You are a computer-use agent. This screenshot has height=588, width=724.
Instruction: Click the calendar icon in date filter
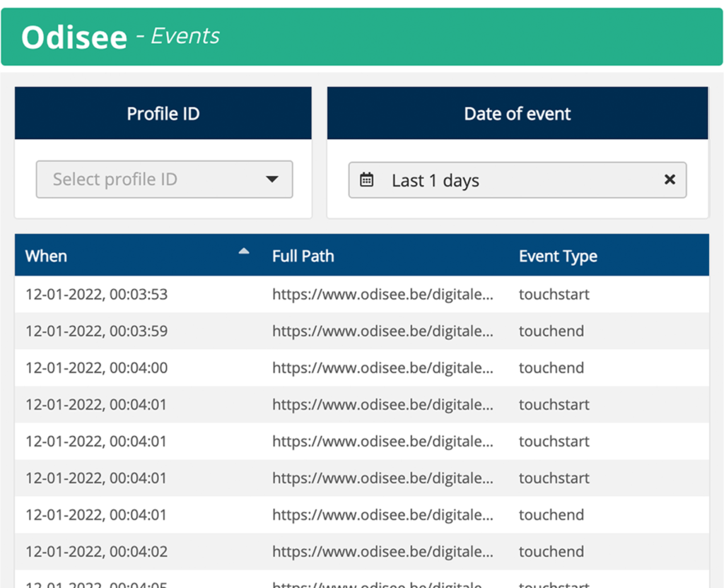pyautogui.click(x=367, y=180)
